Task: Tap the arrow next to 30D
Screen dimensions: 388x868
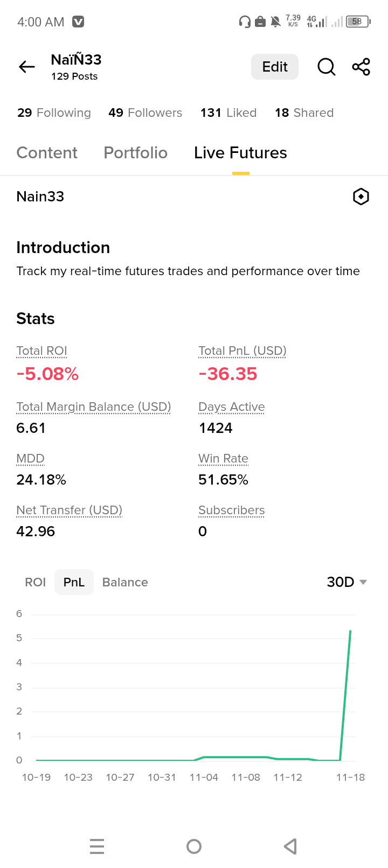Action: point(363,583)
